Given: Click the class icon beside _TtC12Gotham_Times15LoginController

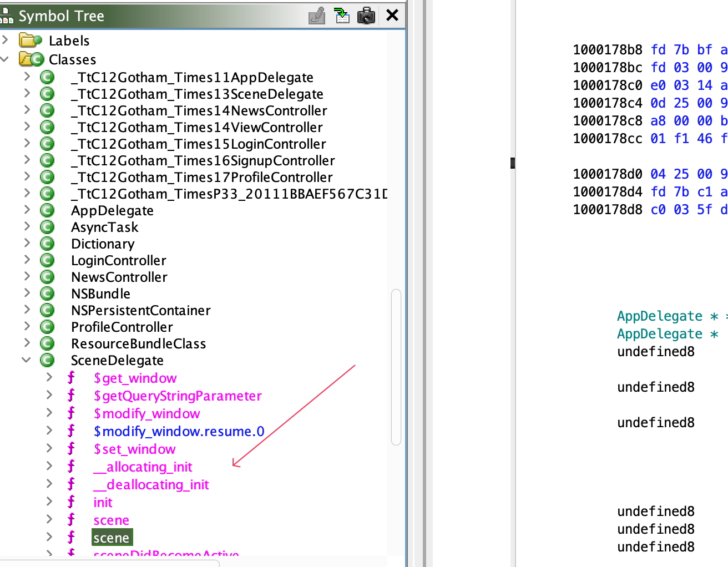Looking at the screenshot, I should pos(47,144).
